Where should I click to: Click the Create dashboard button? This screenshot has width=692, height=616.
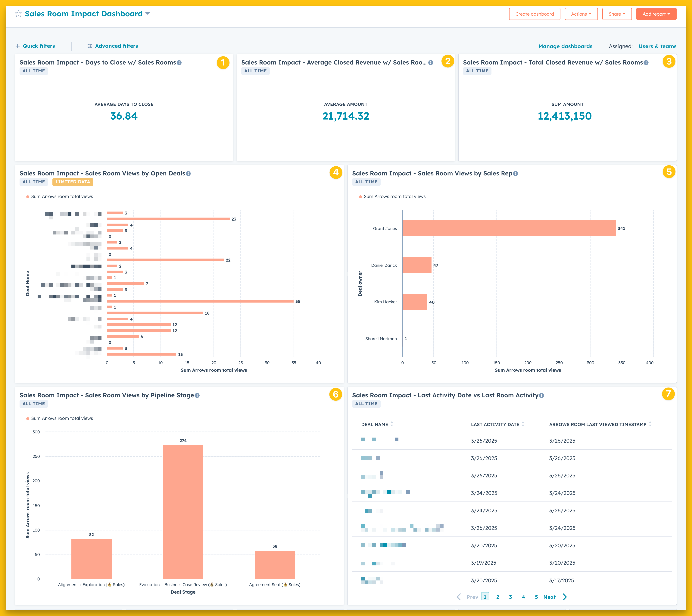point(534,14)
